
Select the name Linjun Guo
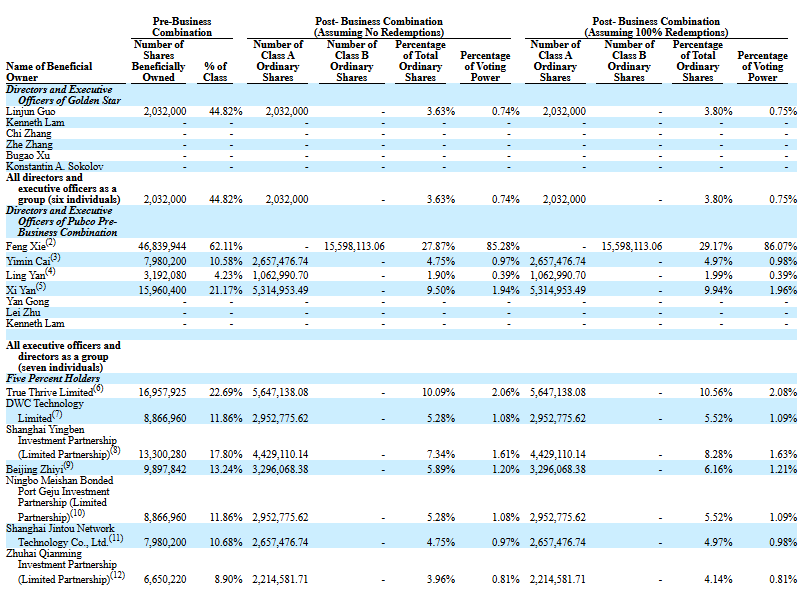[x=30, y=112]
